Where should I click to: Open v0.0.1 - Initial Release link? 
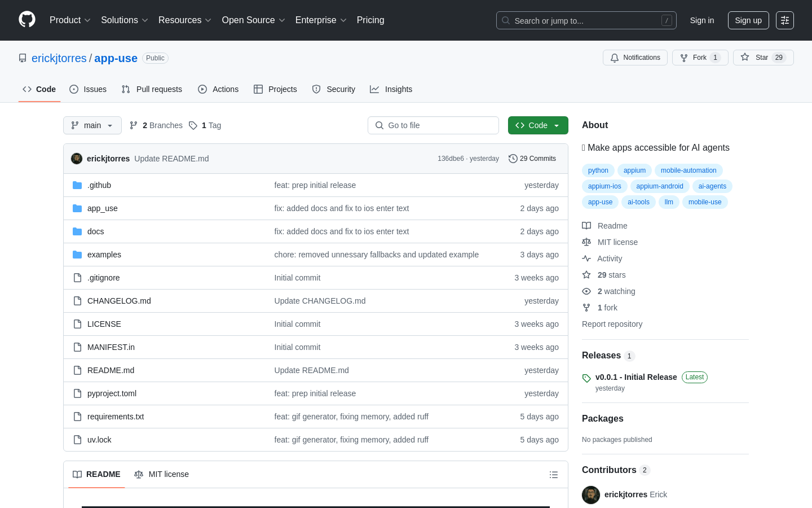click(x=636, y=377)
